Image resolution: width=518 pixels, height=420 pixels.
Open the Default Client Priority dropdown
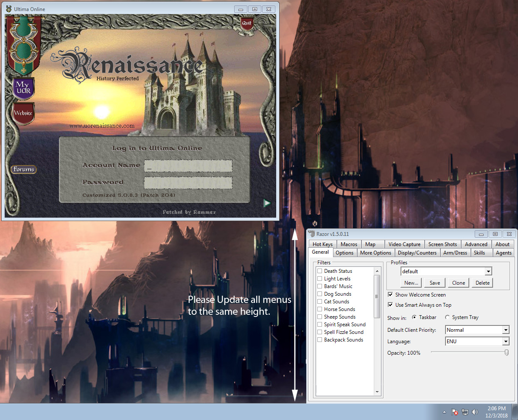point(477,330)
